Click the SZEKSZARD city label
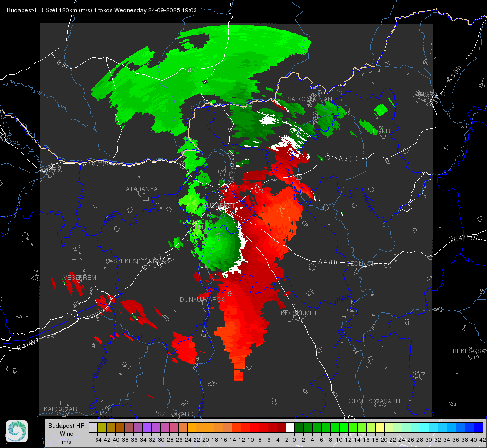The height and width of the screenshot is (448, 487). pyautogui.click(x=176, y=414)
